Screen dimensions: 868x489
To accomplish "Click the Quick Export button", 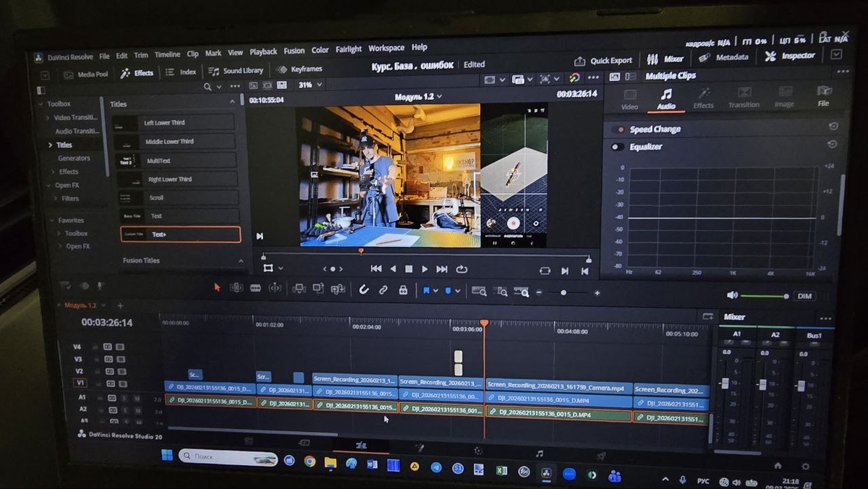I will pyautogui.click(x=603, y=61).
